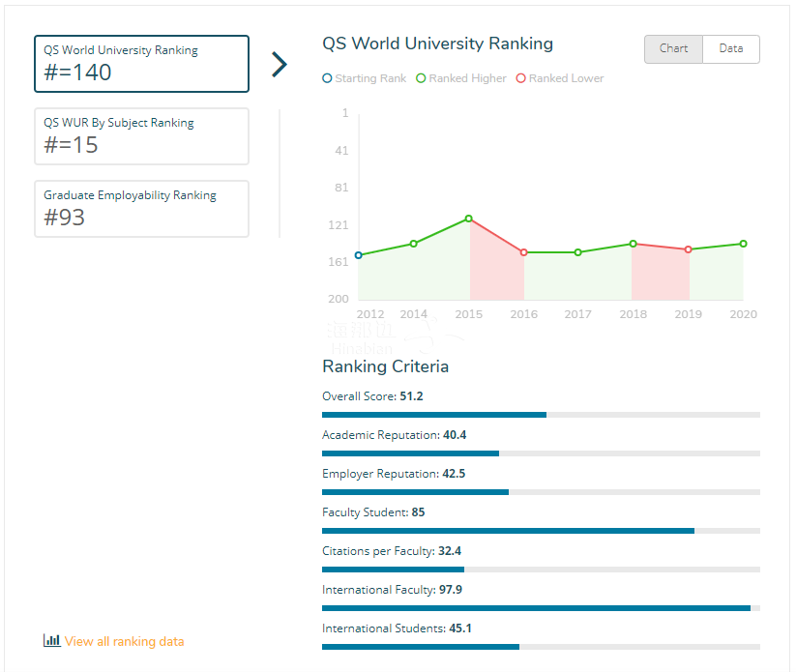Image resolution: width=796 pixels, height=672 pixels.
Task: Click the QS World University Ranking chart title
Action: coord(437,44)
